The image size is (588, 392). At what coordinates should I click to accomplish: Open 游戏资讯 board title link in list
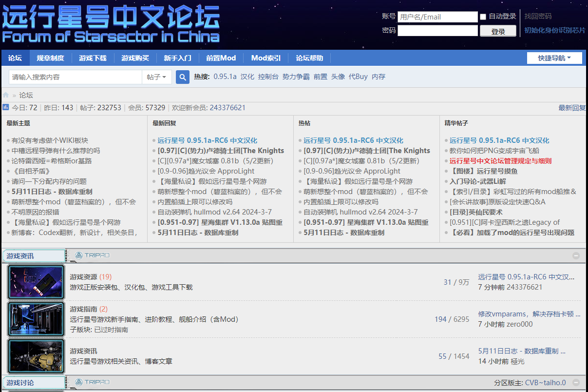pos(83,351)
